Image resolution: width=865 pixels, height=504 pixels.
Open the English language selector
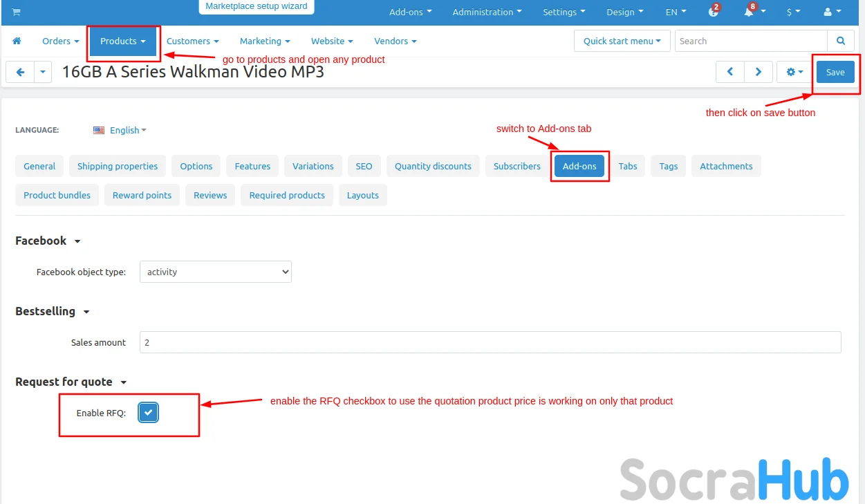click(120, 130)
